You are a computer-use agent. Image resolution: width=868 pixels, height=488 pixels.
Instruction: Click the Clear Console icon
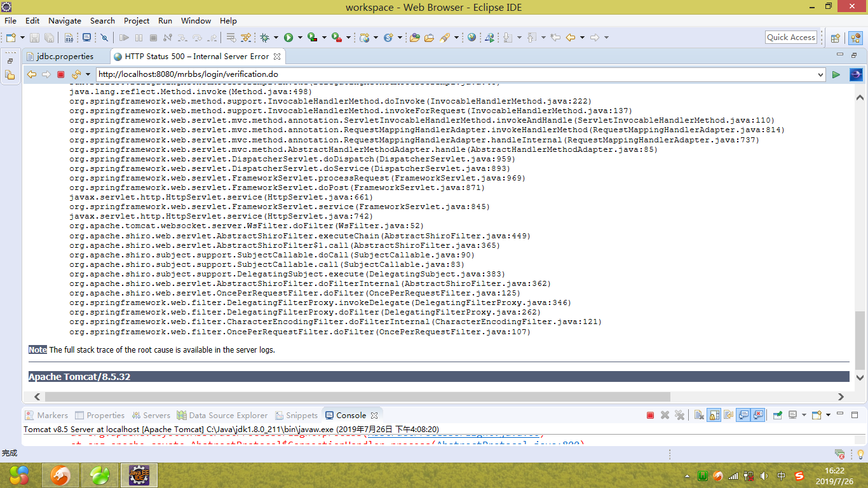click(699, 415)
